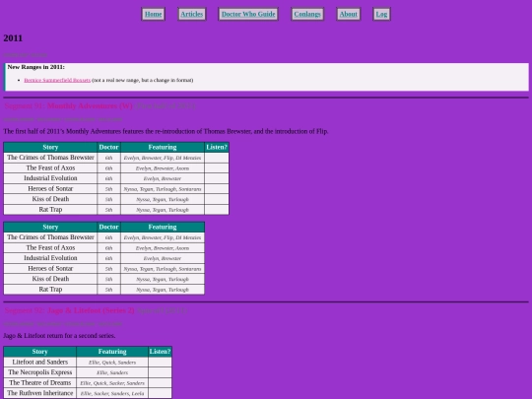
Task: Click the Listen? header in the Monthly Adventures table
Action: coord(217,147)
